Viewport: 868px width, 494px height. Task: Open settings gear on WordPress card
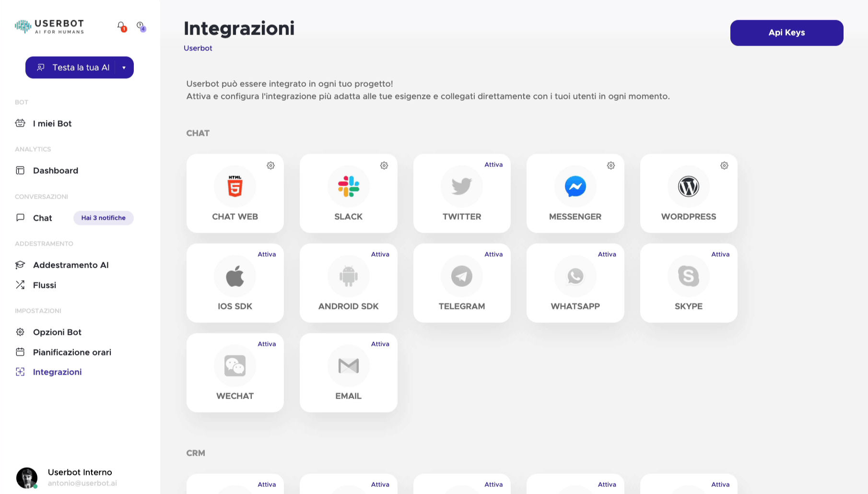tap(724, 165)
